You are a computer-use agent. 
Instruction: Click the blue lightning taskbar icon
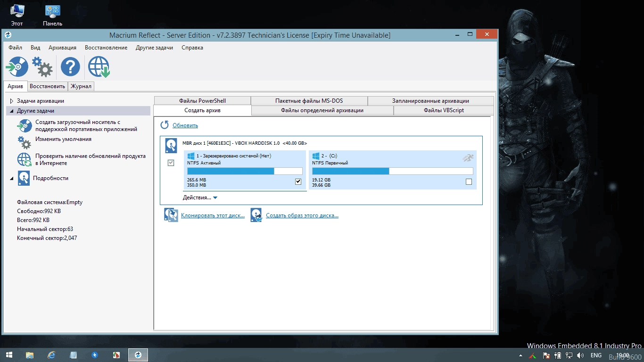coord(95,355)
